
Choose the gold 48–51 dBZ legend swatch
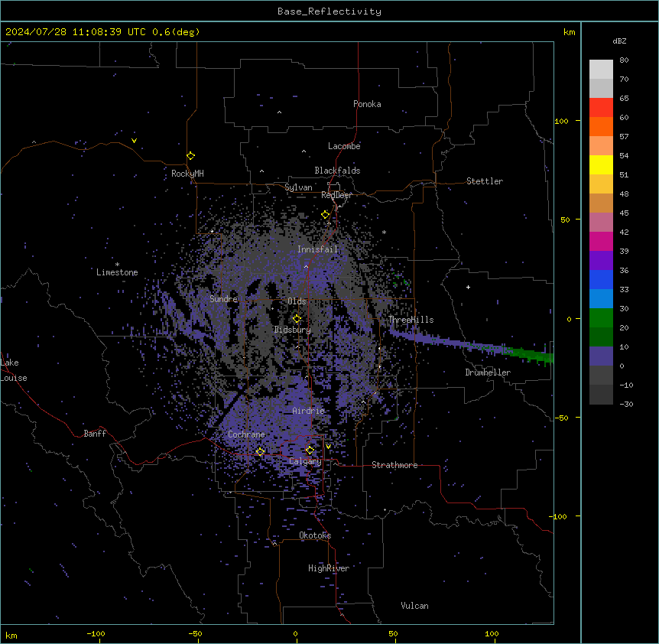click(601, 184)
